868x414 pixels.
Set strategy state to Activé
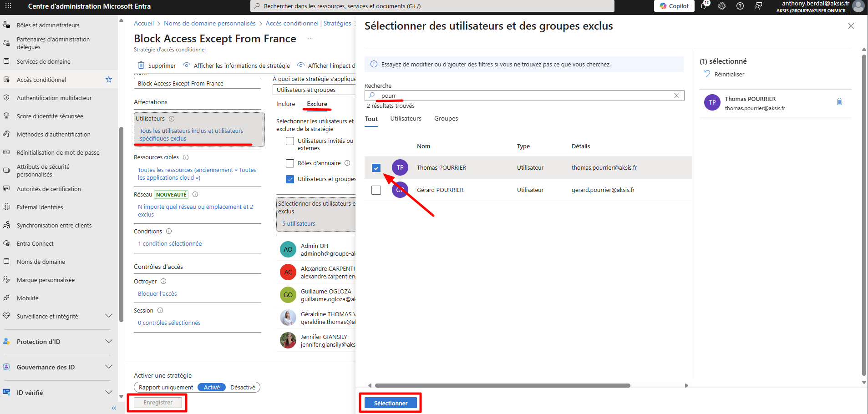pyautogui.click(x=212, y=388)
